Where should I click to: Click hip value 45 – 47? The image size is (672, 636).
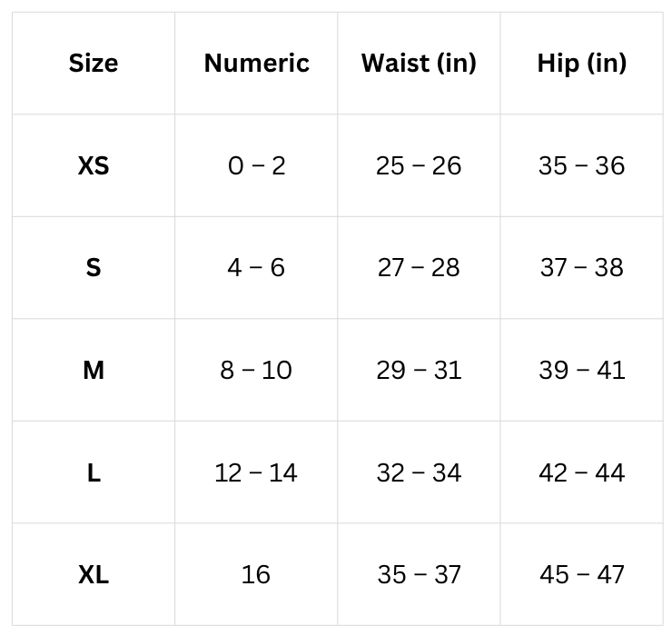click(581, 575)
